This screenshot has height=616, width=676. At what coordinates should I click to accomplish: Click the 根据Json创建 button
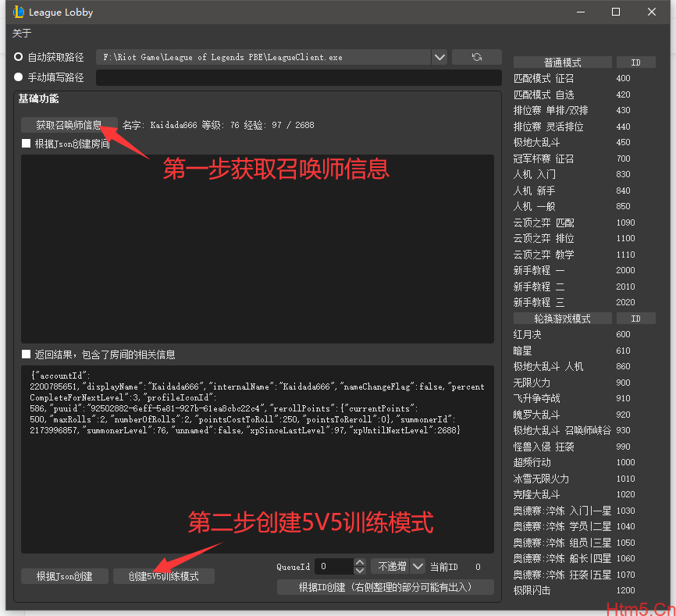65,576
